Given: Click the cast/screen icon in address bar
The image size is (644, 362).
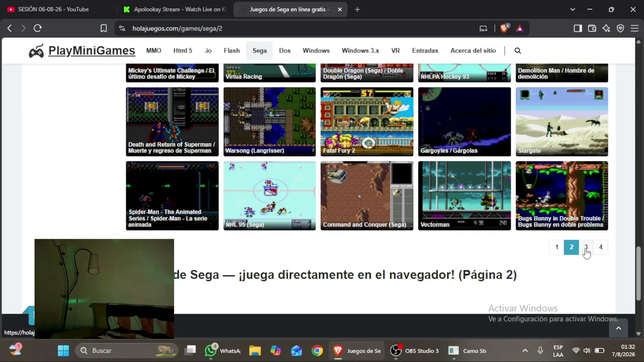Looking at the screenshot, I should (x=484, y=29).
